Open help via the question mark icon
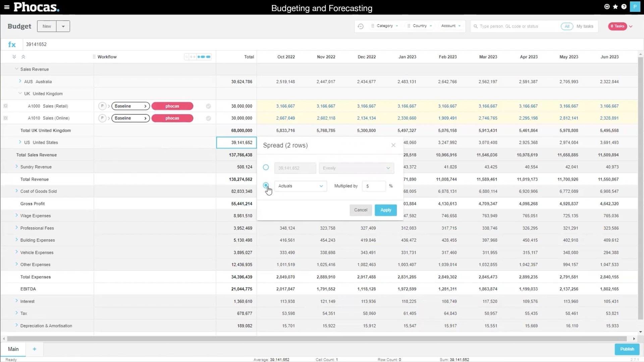644x362 pixels. tap(625, 7)
